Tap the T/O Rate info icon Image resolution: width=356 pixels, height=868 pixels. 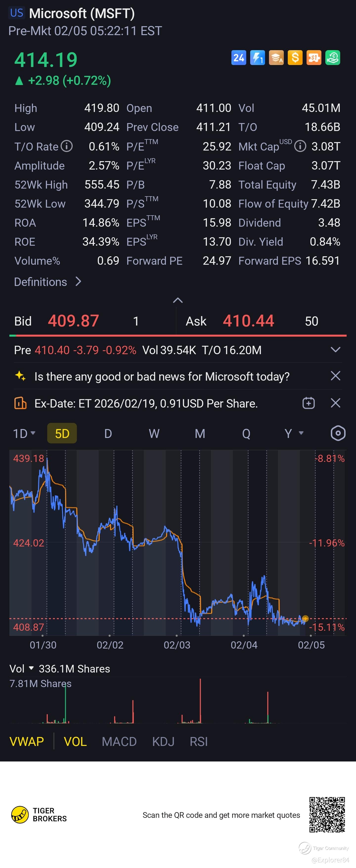point(67,146)
